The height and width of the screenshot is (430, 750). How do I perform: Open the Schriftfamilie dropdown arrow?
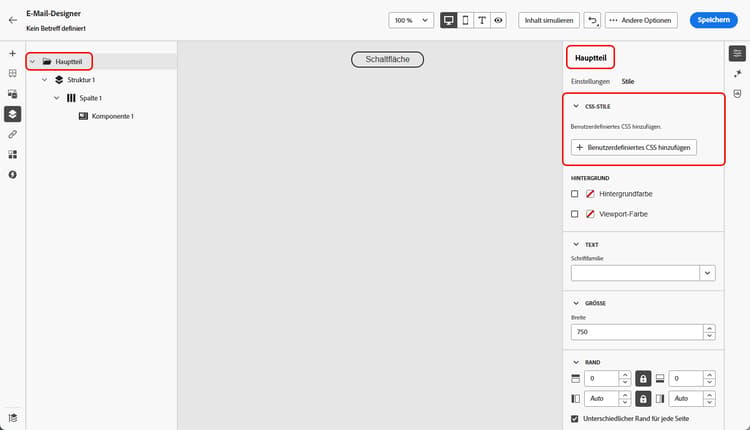click(x=707, y=273)
